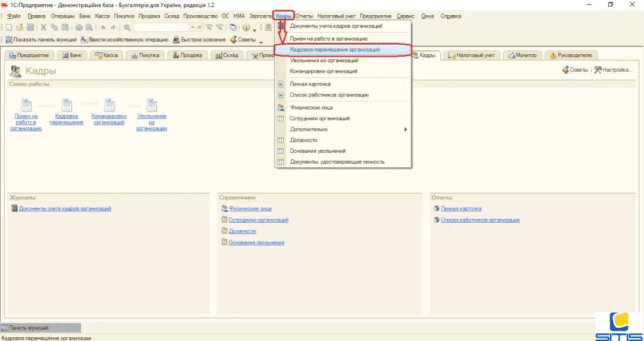The width and height of the screenshot is (644, 341).
Task: Select Основания увольнений in the open menu
Action: (343, 151)
